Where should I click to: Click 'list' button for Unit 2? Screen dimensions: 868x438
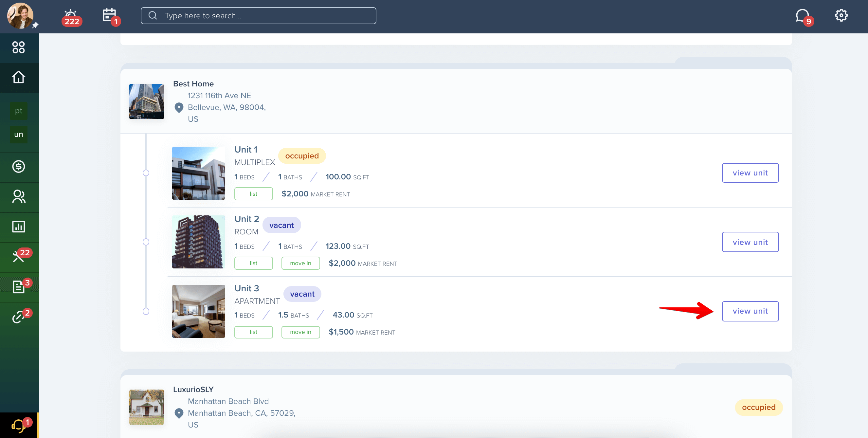[x=253, y=263]
